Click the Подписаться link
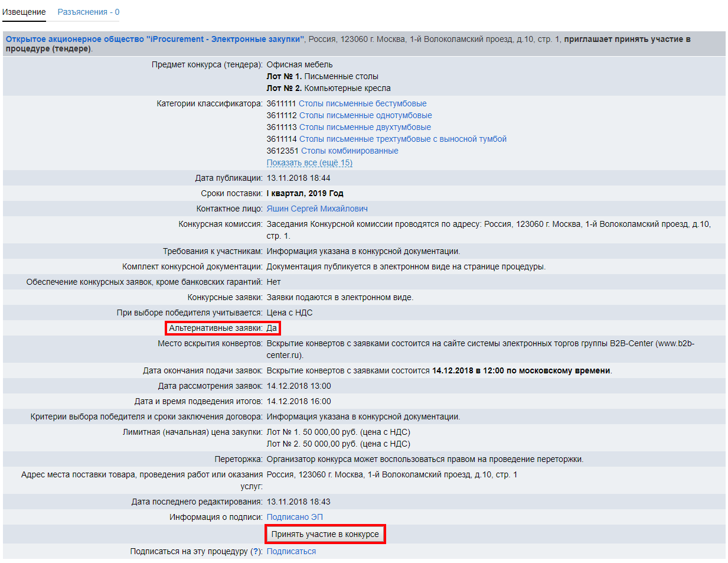728x563 pixels. (291, 551)
